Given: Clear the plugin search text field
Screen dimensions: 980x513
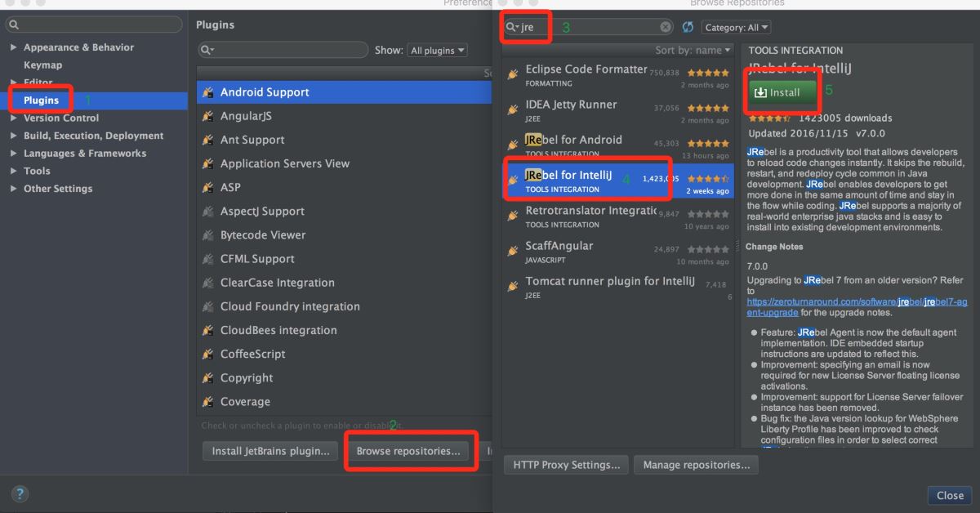Looking at the screenshot, I should [666, 27].
